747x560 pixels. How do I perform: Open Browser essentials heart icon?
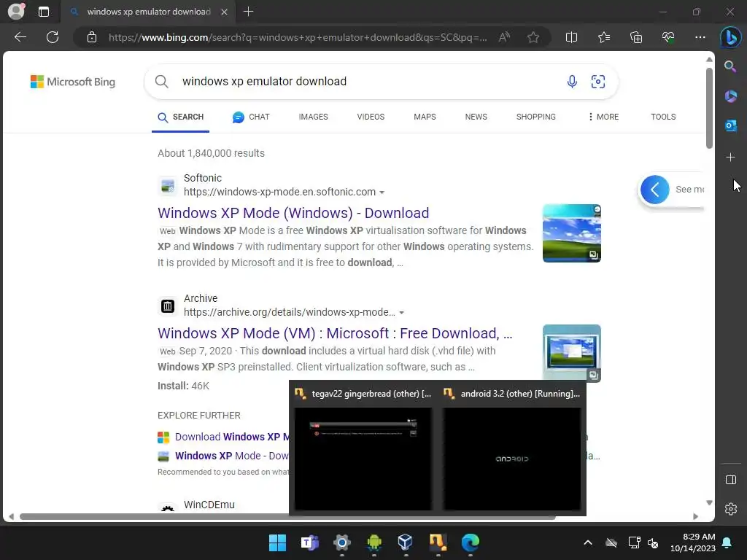[x=668, y=37]
